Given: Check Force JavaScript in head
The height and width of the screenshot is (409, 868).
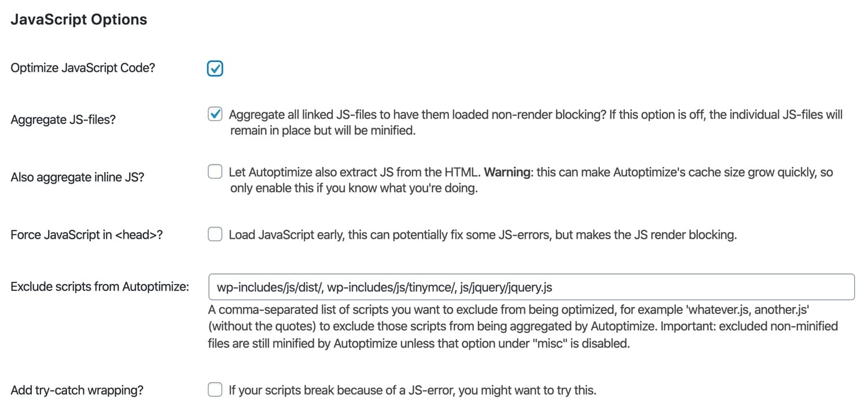Looking at the screenshot, I should [x=215, y=234].
